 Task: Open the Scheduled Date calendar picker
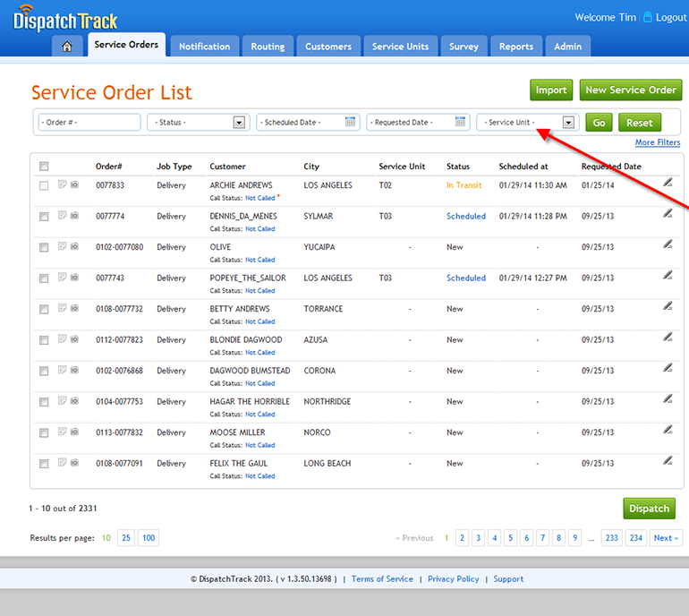351,123
